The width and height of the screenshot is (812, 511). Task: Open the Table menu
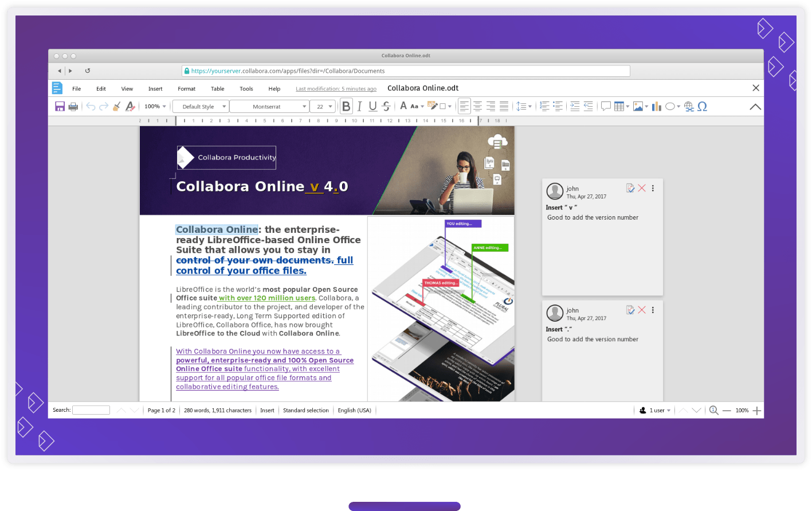[x=217, y=89]
